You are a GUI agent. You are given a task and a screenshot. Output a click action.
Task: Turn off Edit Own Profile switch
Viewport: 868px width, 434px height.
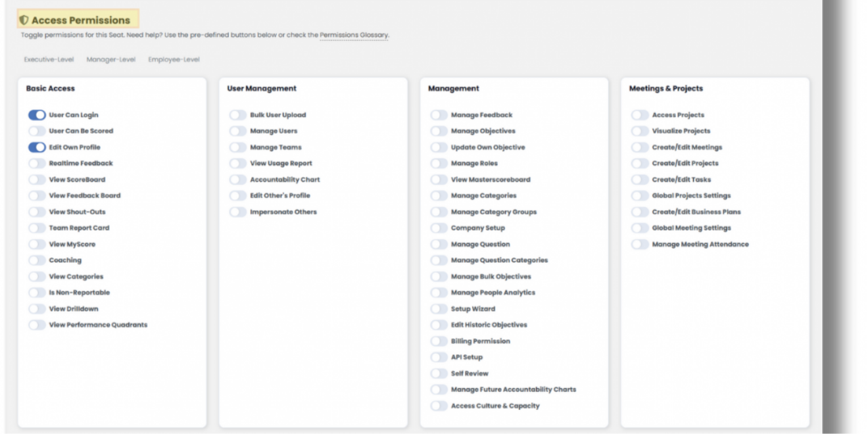(37, 147)
